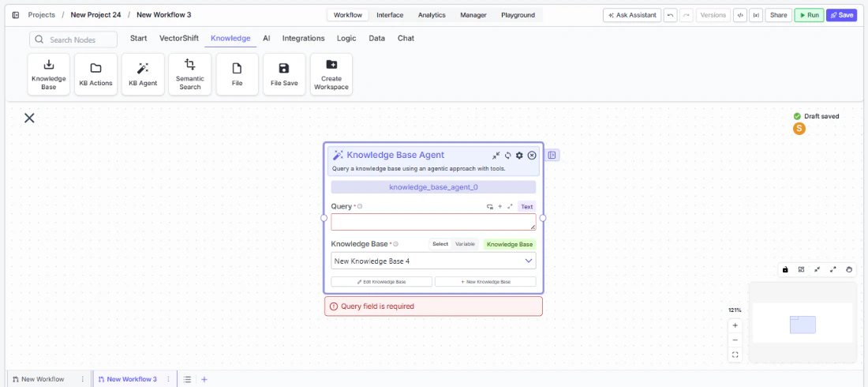
Task: Refresh the Knowledge Base Agent node
Action: click(x=507, y=156)
